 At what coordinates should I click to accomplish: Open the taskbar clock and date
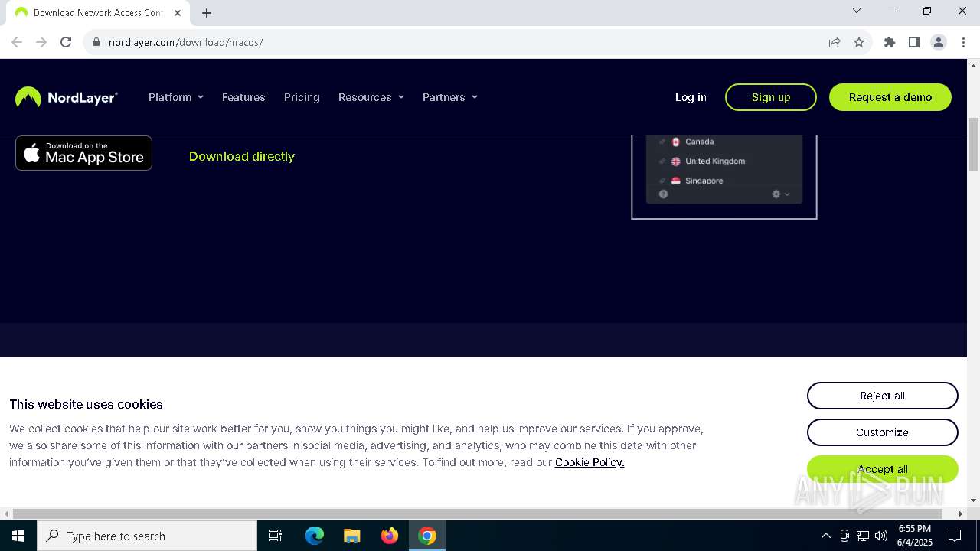coord(915,536)
